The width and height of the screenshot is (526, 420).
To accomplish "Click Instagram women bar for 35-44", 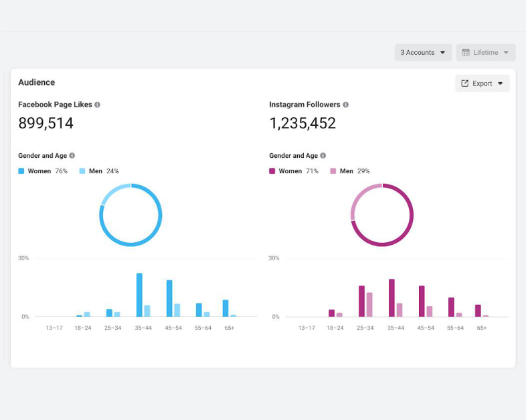I will coord(391,298).
